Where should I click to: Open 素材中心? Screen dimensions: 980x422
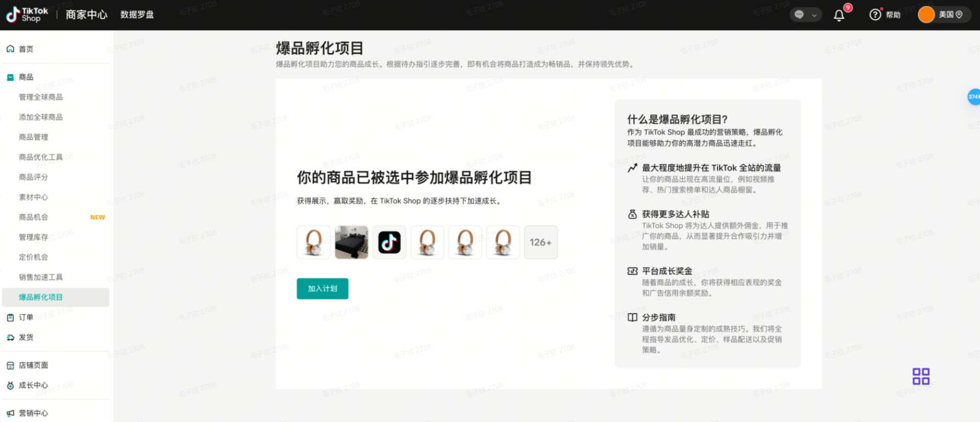point(34,198)
